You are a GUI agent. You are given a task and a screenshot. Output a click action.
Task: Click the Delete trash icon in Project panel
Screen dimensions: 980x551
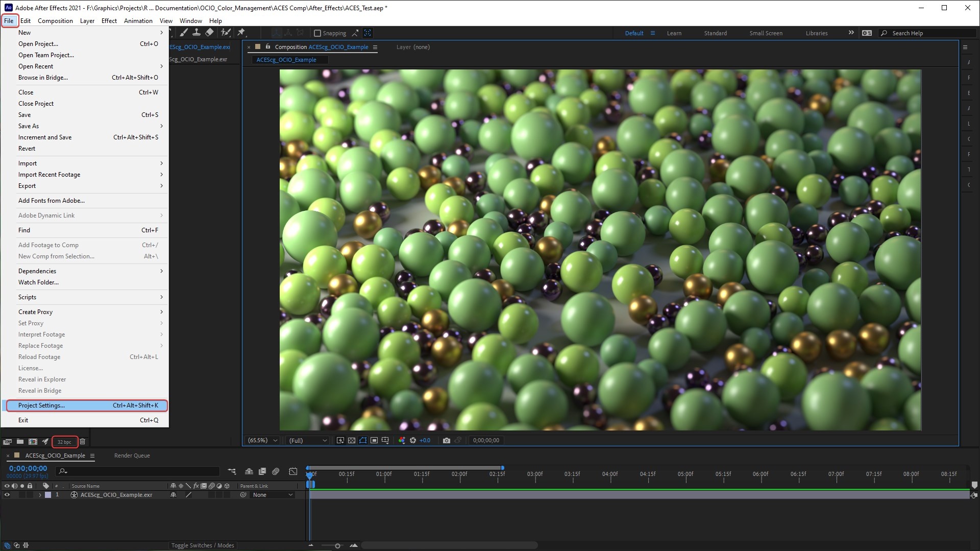[83, 442]
